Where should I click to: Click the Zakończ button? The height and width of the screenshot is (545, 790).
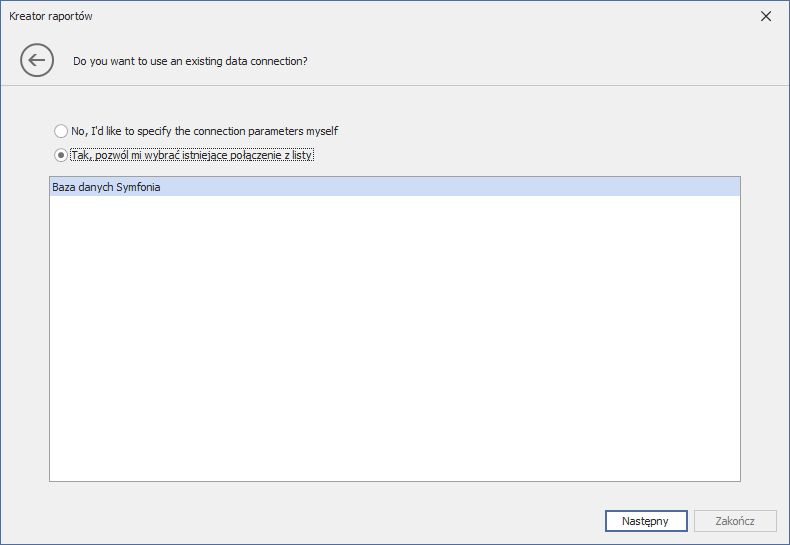click(735, 521)
